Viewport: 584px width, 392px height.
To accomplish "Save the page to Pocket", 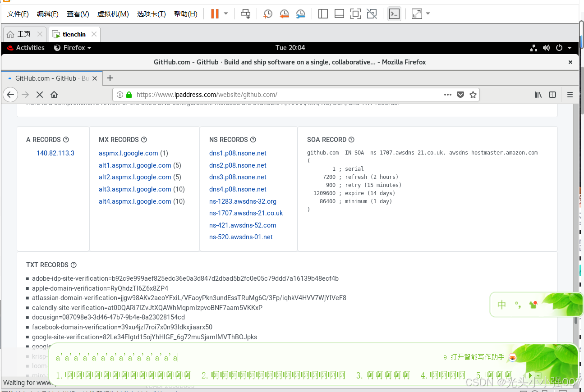I will [460, 95].
